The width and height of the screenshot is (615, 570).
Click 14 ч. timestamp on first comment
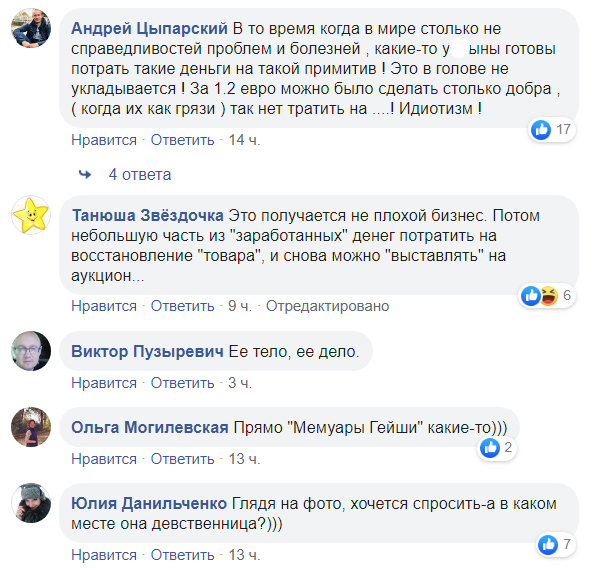244,140
